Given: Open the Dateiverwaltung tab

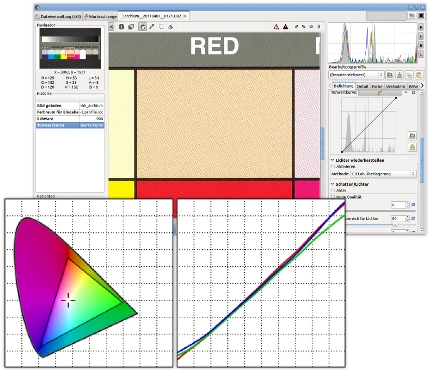Looking at the screenshot, I should point(59,16).
